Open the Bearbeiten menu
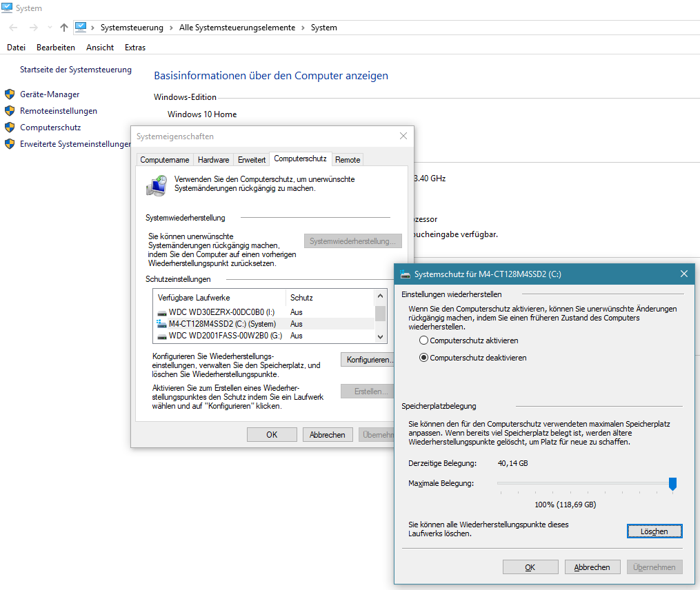This screenshot has height=590, width=700. [56, 48]
